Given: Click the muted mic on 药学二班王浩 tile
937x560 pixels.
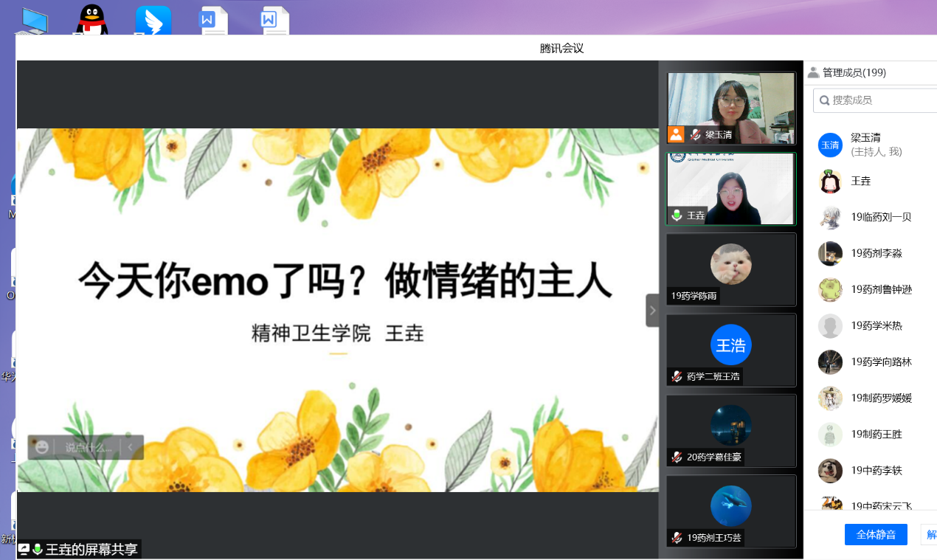Looking at the screenshot, I should (x=677, y=376).
